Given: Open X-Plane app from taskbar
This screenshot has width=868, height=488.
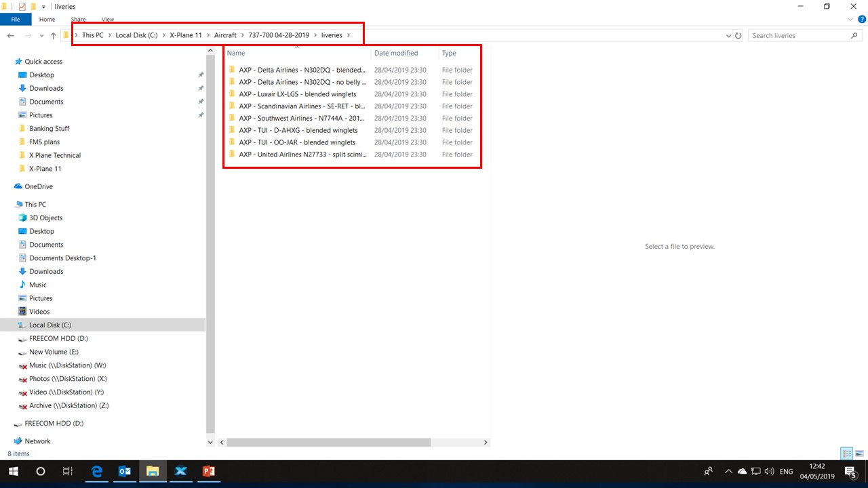Looking at the screenshot, I should 180,471.
